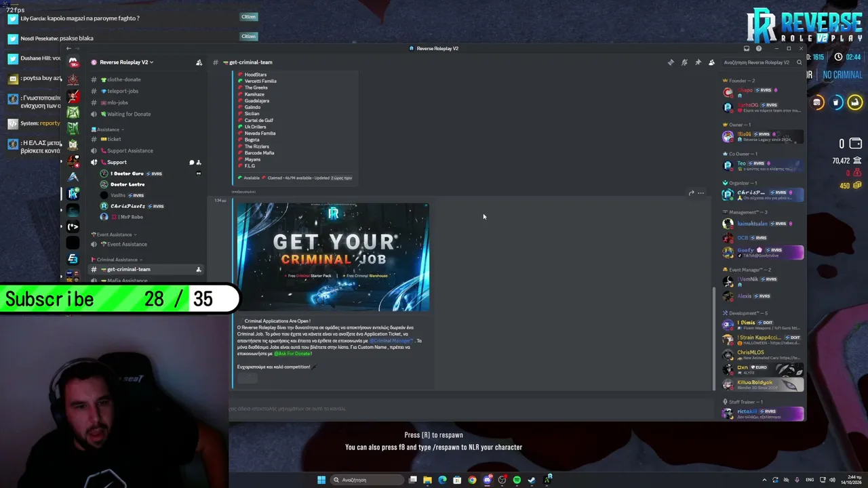Open chat icon on Support voice channel
This screenshot has height=488, width=868.
pyautogui.click(x=191, y=163)
